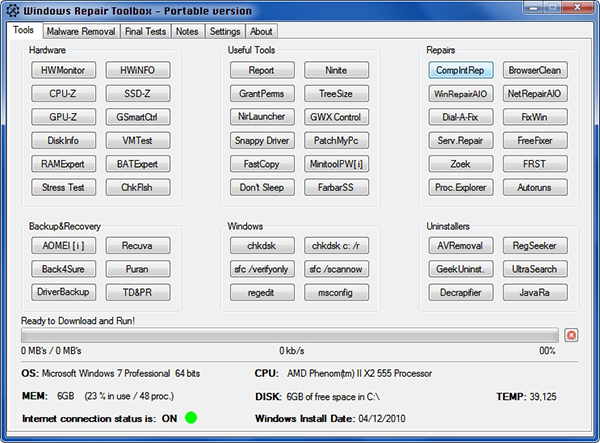Open the Malware Removal tab

81,31
